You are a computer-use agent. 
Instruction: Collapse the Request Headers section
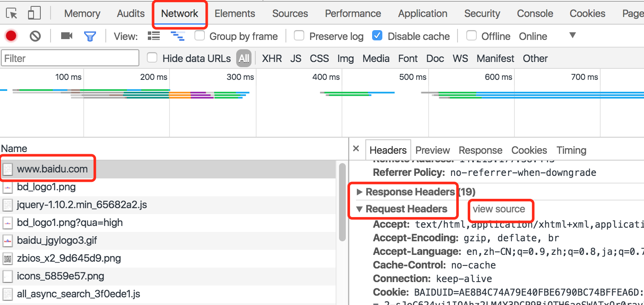click(x=360, y=209)
